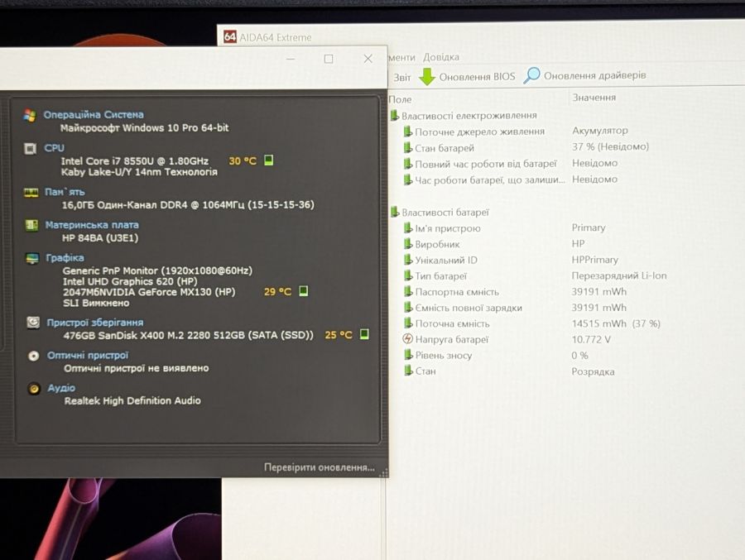Select the Унікальний ID row
This screenshot has height=560, width=745.
pos(511,260)
